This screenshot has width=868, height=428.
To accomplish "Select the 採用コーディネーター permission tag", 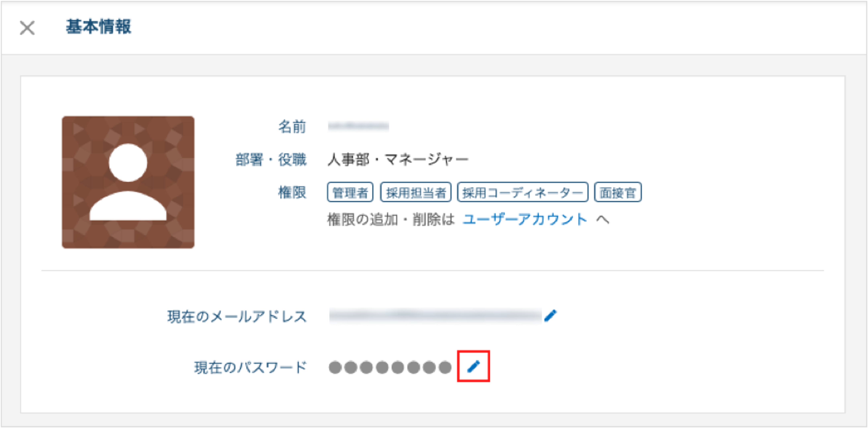I will [x=523, y=192].
